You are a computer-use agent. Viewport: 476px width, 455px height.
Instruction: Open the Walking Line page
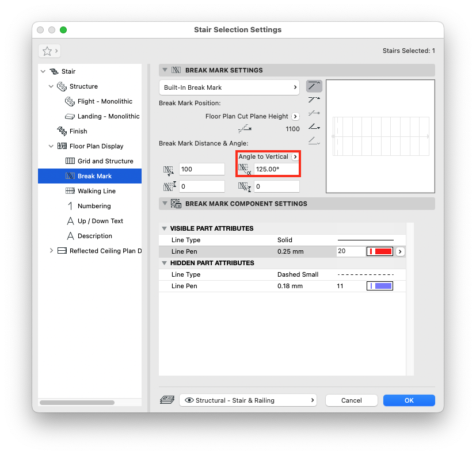(97, 191)
